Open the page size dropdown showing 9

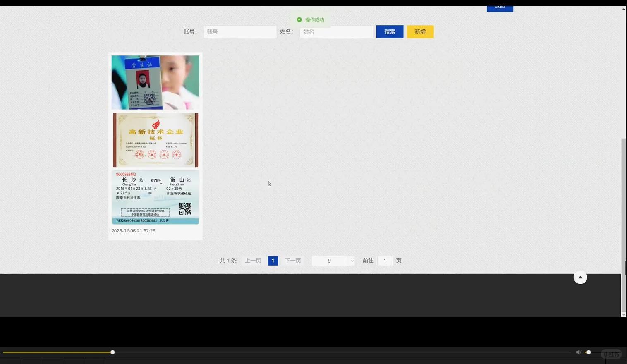pos(333,261)
